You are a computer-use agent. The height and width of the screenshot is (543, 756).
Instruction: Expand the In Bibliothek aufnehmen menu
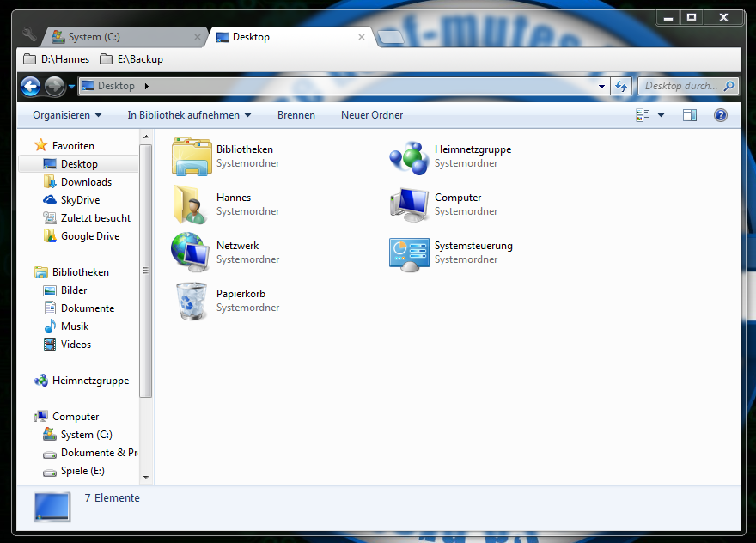coord(187,114)
